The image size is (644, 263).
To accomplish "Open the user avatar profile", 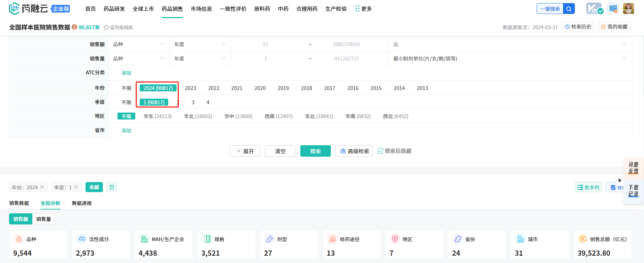I will [x=628, y=9].
